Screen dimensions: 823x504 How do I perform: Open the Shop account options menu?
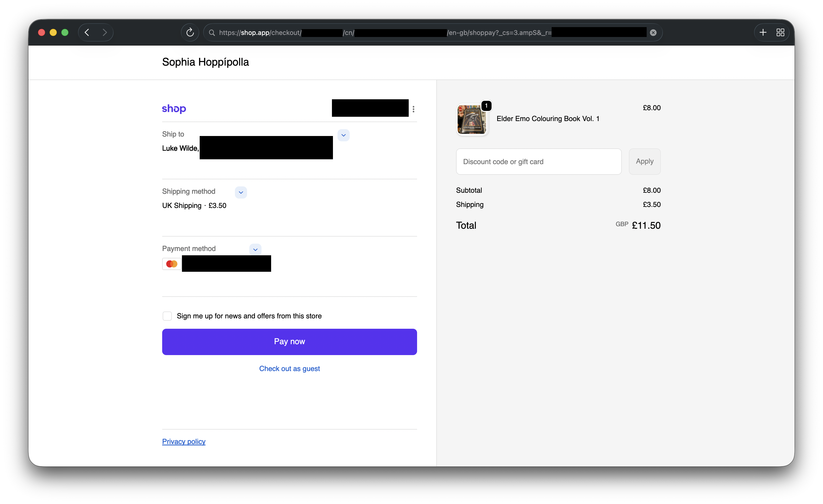point(413,109)
